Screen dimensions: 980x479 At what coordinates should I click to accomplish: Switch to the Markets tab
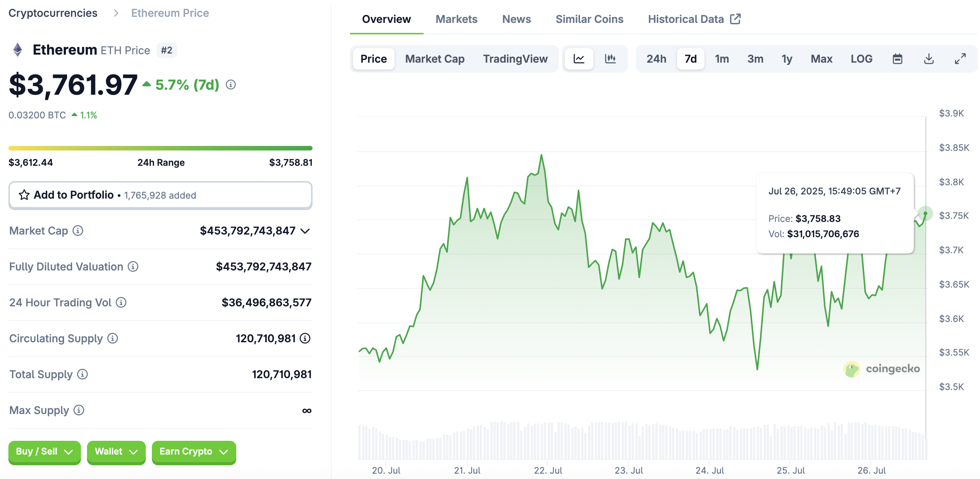(x=456, y=19)
